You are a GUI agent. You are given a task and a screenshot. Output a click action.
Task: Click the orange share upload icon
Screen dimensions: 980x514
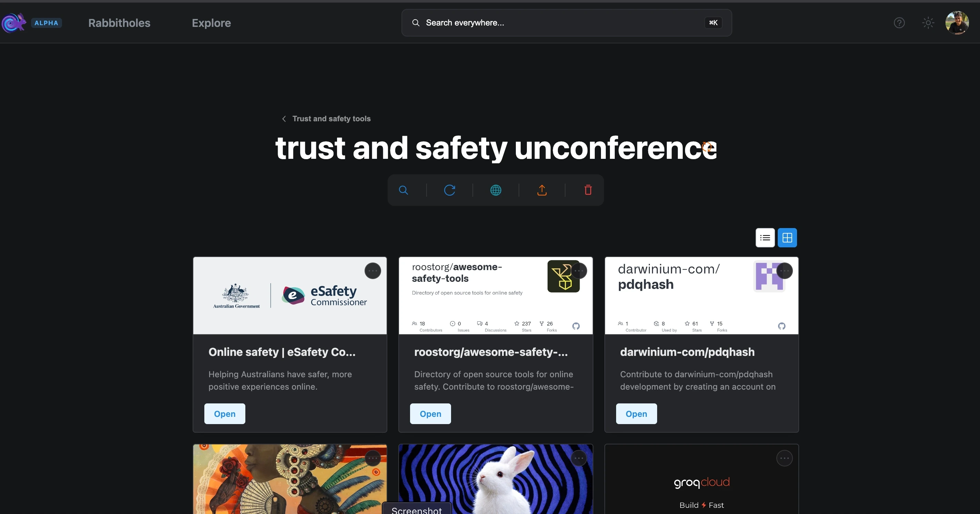542,190
